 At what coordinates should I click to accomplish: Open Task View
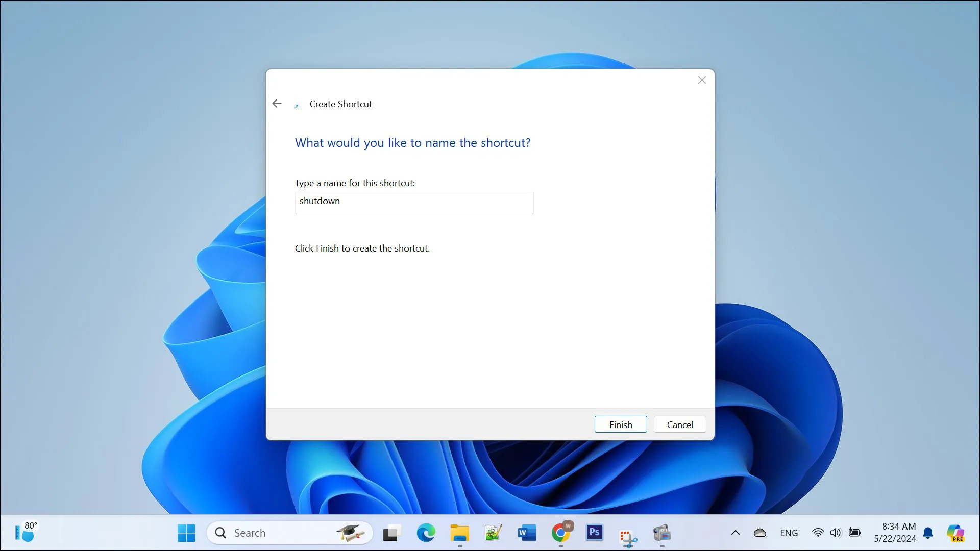pos(391,532)
